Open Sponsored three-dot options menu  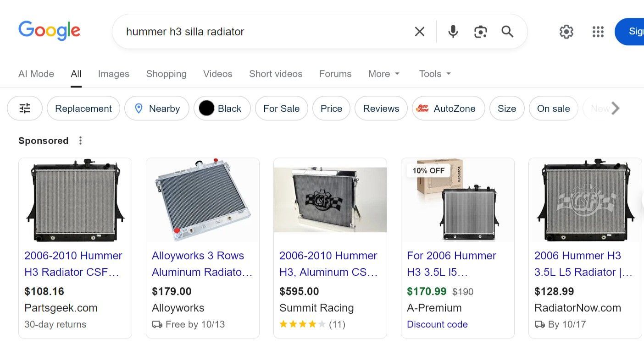tap(81, 141)
